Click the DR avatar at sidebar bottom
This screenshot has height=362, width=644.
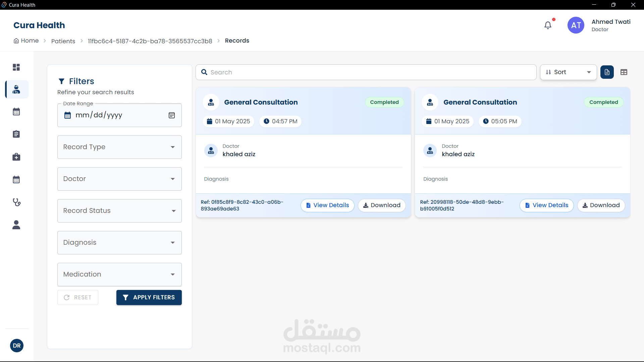coord(17,346)
